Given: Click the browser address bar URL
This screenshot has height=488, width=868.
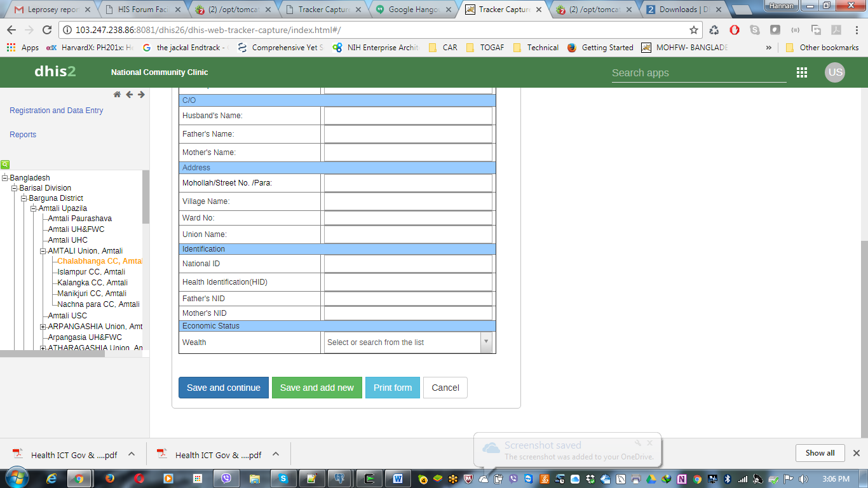Looking at the screenshot, I should coord(209,30).
